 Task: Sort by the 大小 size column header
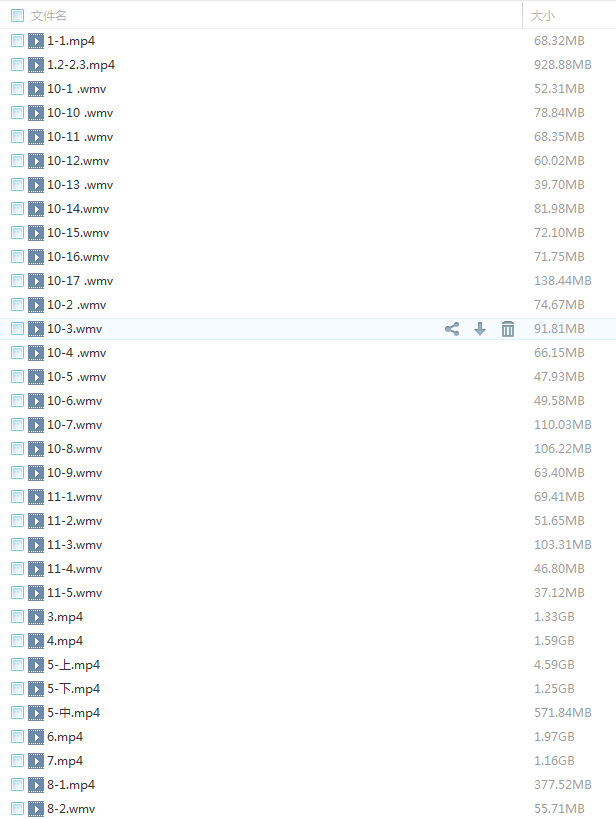point(543,16)
